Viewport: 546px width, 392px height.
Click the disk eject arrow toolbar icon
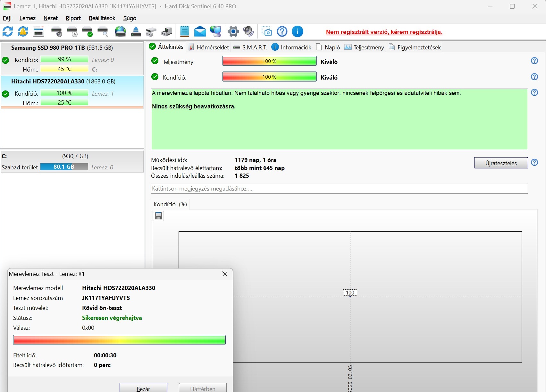[136, 31]
